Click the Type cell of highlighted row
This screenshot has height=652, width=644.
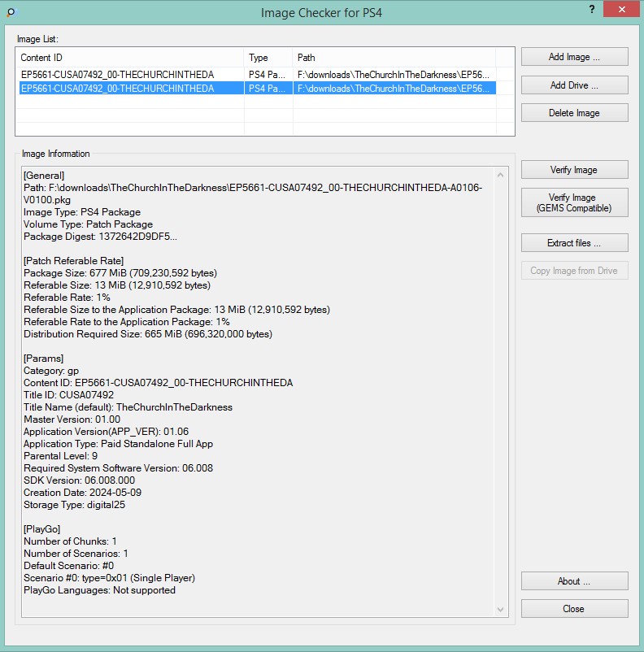tap(267, 88)
